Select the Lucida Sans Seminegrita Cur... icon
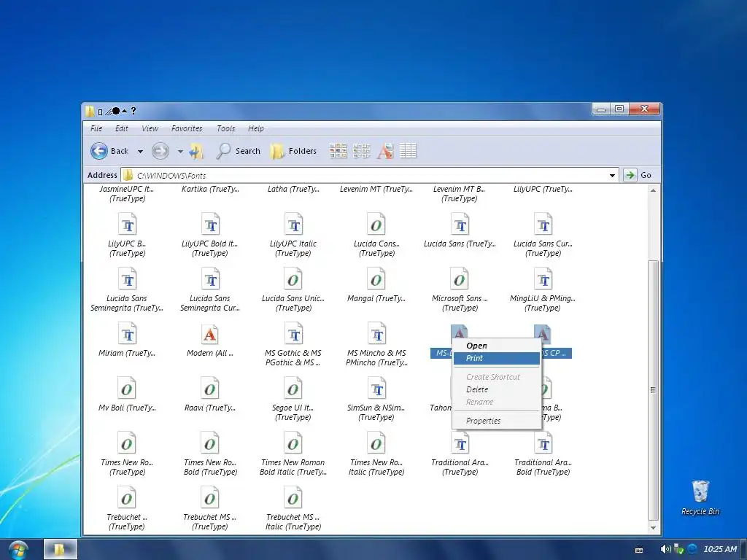This screenshot has height=560, width=747. pyautogui.click(x=209, y=279)
